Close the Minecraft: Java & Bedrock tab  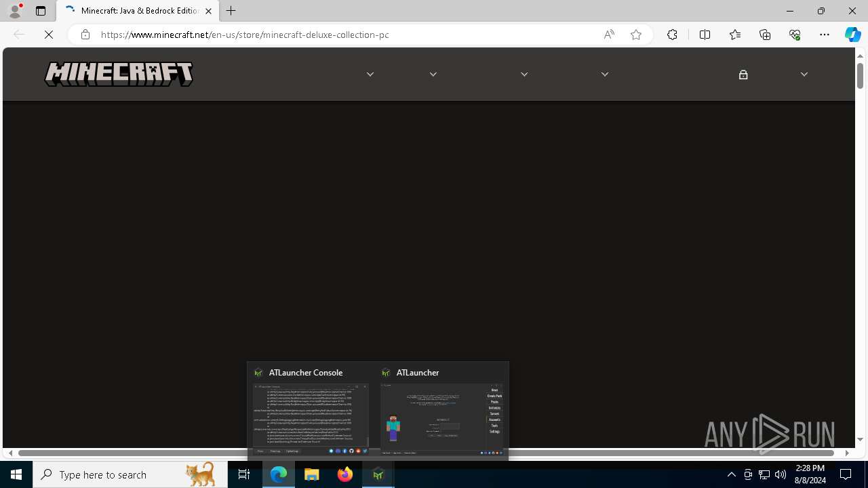coord(208,11)
